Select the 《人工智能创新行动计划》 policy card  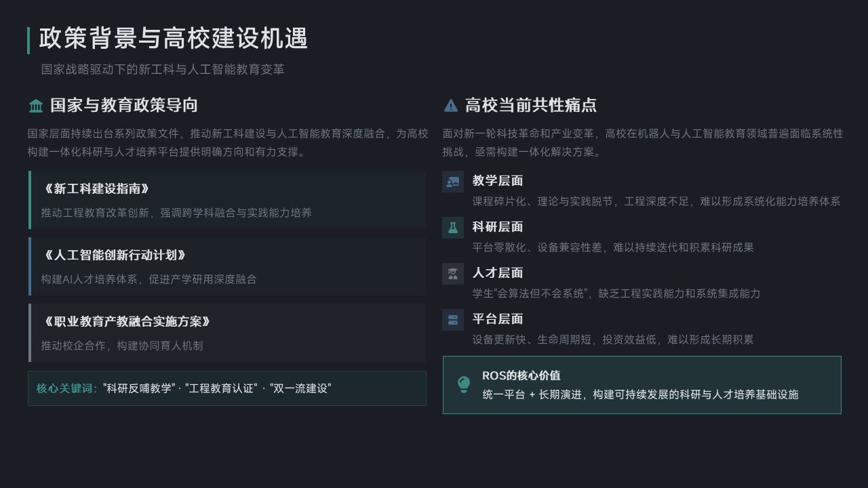coord(227,266)
